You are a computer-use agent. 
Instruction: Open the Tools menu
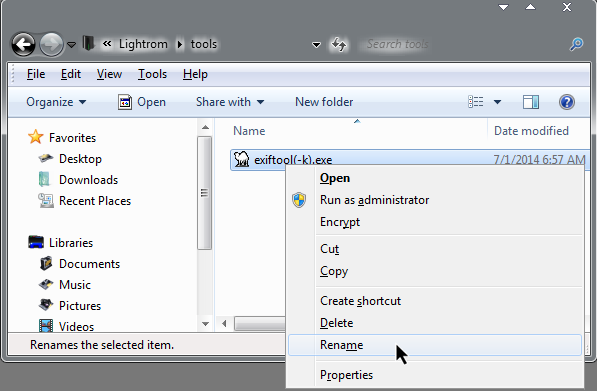pos(152,74)
